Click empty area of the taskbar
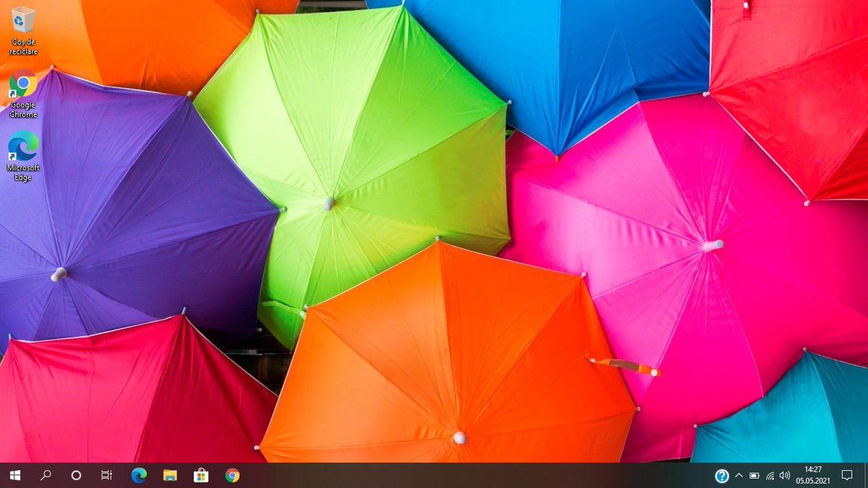This screenshot has width=868, height=488. 470,475
